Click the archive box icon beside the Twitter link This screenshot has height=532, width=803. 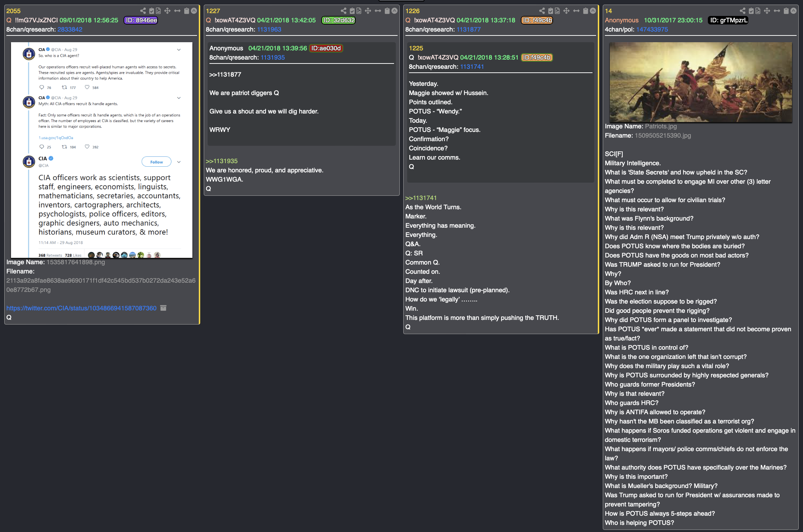[x=163, y=308]
